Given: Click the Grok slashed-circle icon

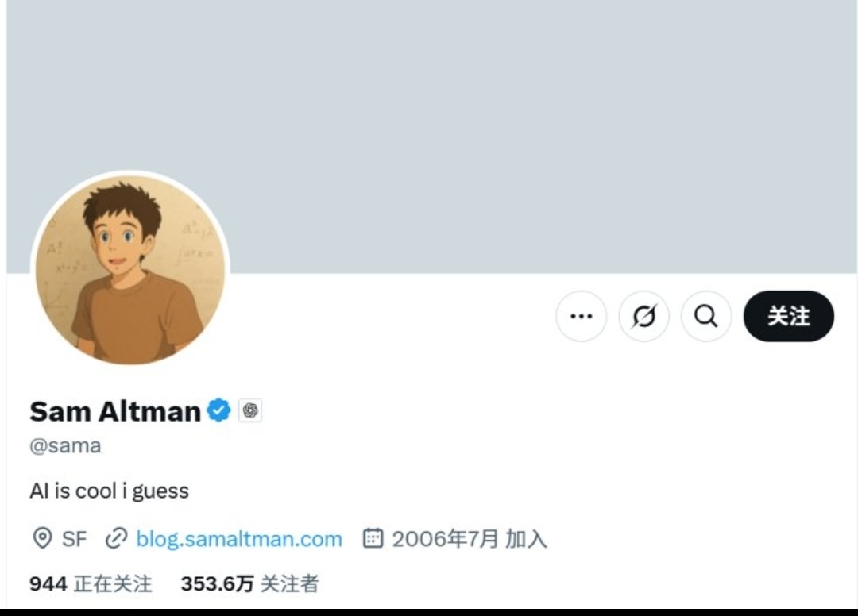Looking at the screenshot, I should pyautogui.click(x=643, y=316).
